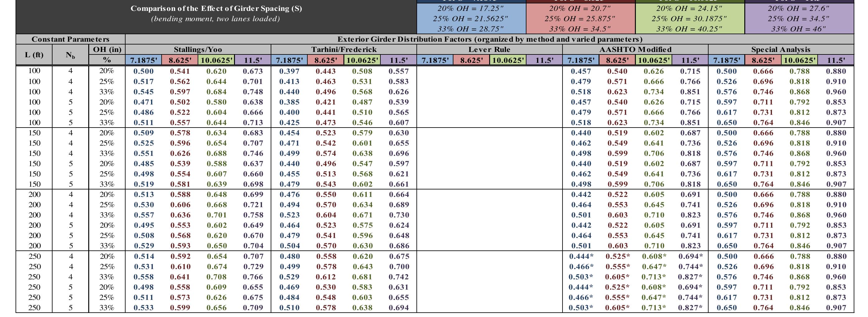Click the table title 'Comparison of the Effect of Girder Spacing (S)'
This screenshot has height=317, width=868.
click(x=216, y=8)
